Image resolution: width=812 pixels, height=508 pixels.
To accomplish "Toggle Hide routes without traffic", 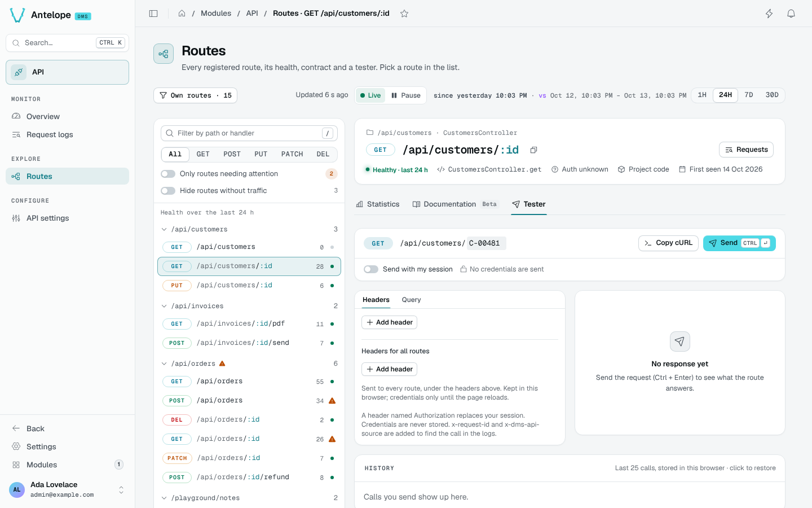I will pyautogui.click(x=168, y=191).
